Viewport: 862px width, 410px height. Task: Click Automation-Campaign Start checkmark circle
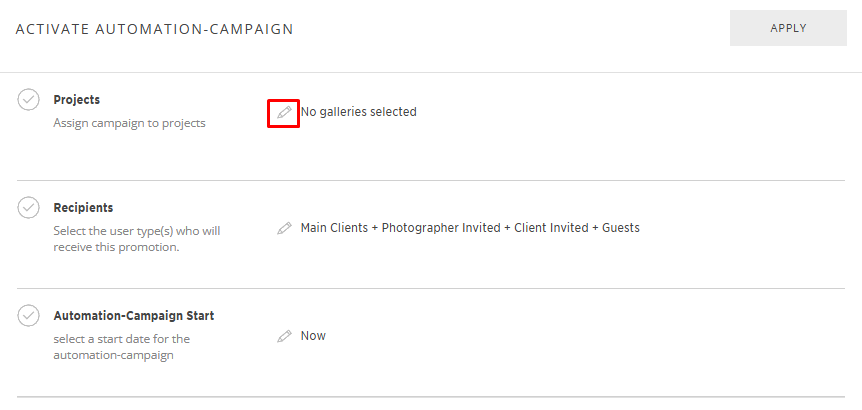coord(29,316)
